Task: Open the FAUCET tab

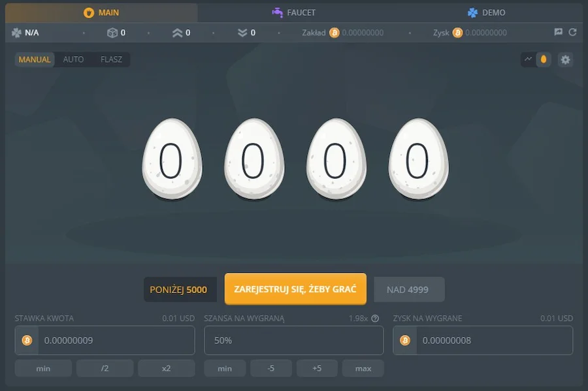Action: click(x=293, y=13)
